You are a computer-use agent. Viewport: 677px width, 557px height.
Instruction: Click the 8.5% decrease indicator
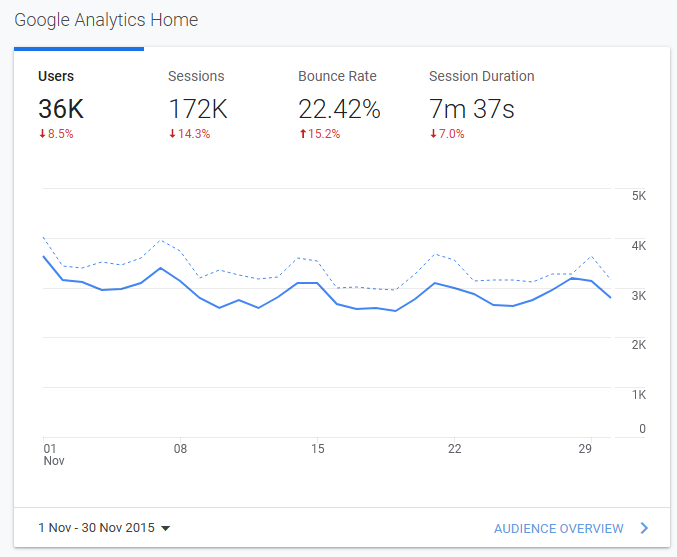[x=56, y=134]
